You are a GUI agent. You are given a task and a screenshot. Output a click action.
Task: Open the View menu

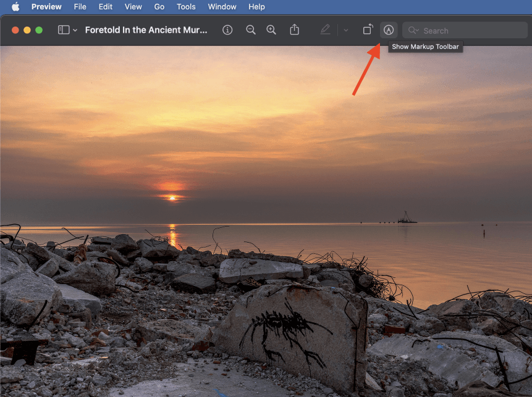click(133, 6)
